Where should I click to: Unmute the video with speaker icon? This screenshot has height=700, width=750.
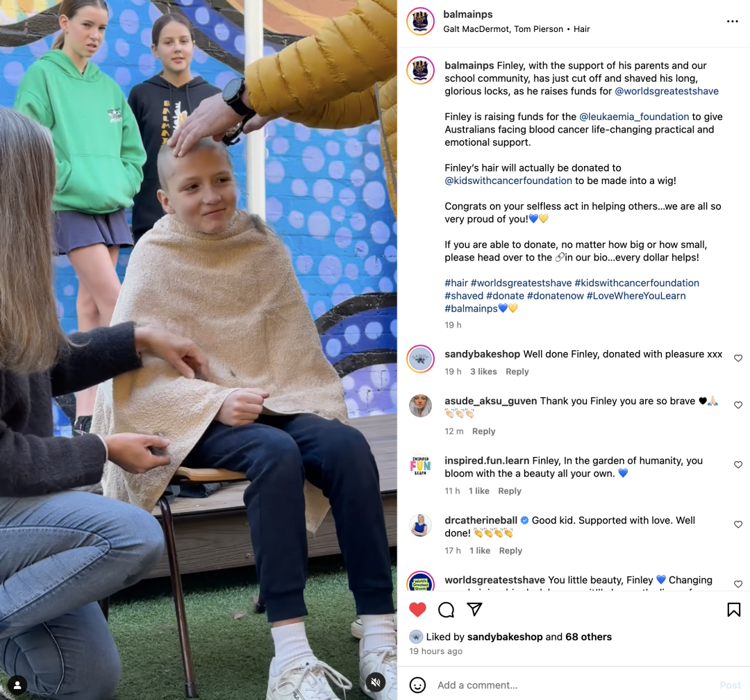coord(376,682)
